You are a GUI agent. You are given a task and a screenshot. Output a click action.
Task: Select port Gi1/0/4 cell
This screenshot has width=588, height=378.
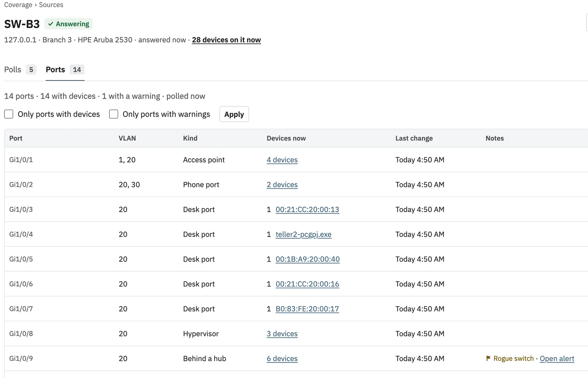(21, 235)
